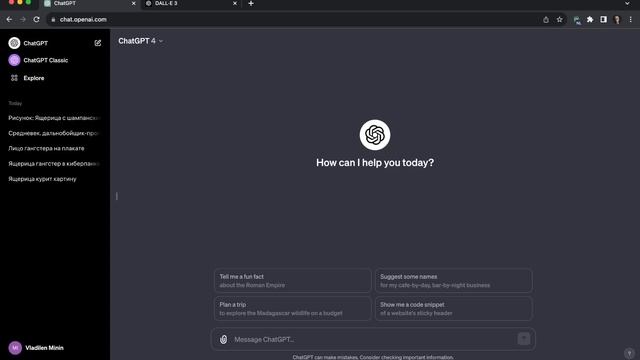Click the translate extension icon in toolbar
Viewport: 640px width, 360px height.
pyautogui.click(x=576, y=20)
